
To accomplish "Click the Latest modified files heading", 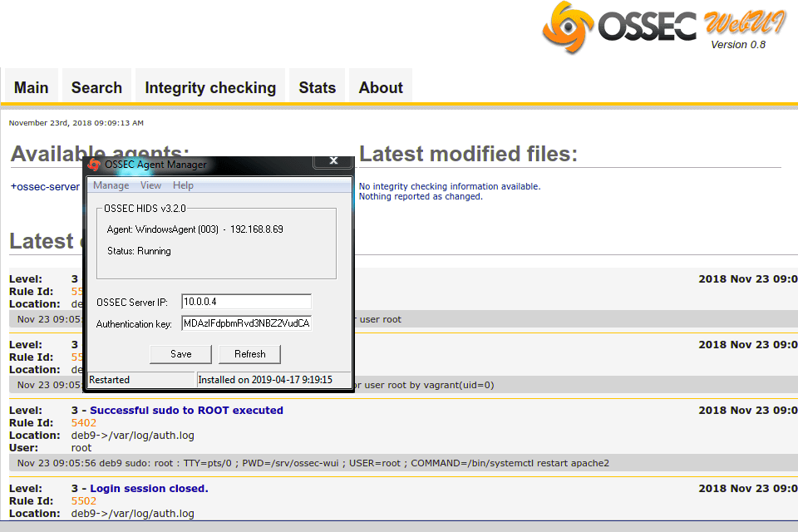I will coord(468,154).
